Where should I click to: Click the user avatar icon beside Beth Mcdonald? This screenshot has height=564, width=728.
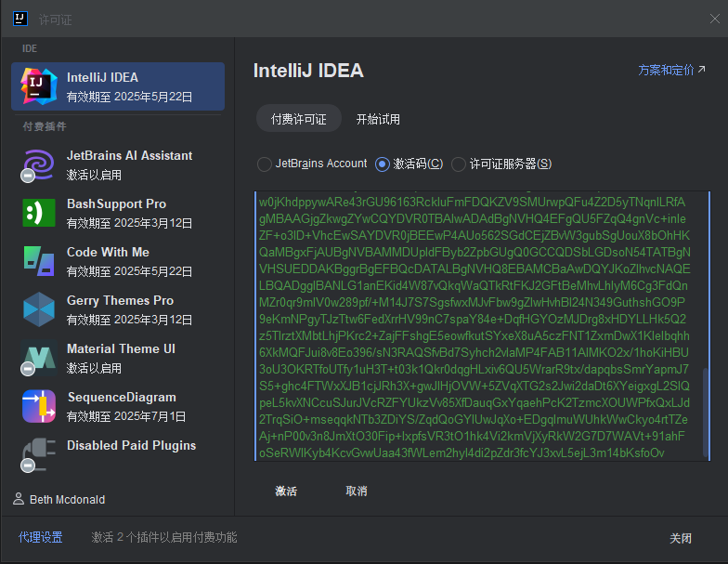[x=19, y=499]
